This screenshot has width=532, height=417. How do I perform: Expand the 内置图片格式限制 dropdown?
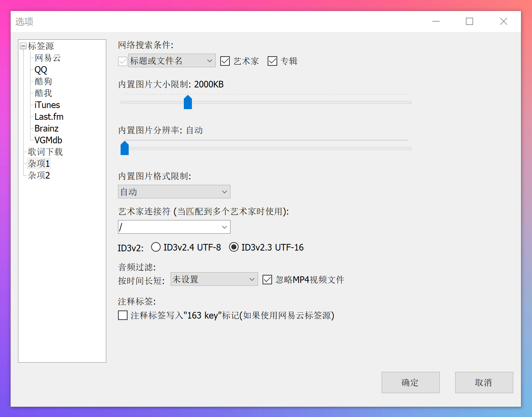pos(174,192)
